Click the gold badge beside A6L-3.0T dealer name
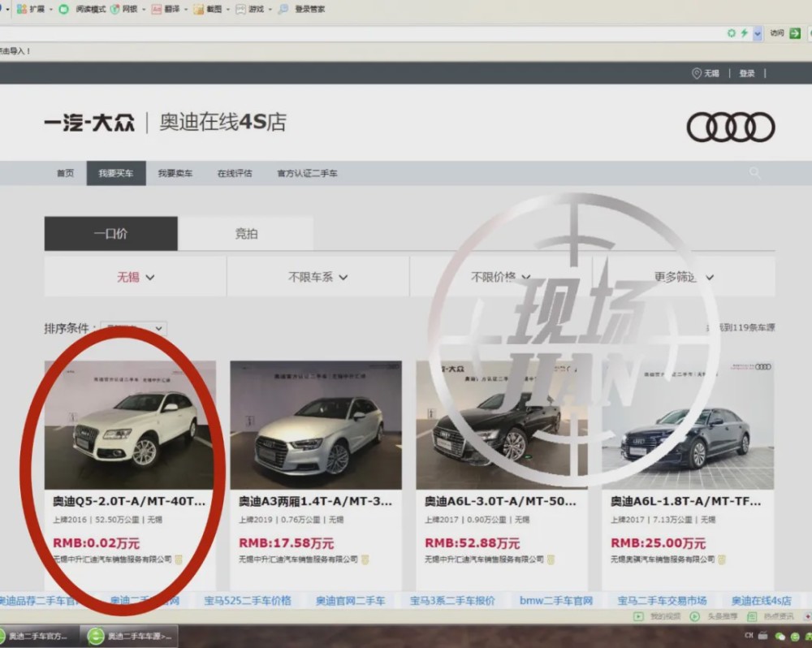Screen dimensions: 812x648 click(x=551, y=559)
